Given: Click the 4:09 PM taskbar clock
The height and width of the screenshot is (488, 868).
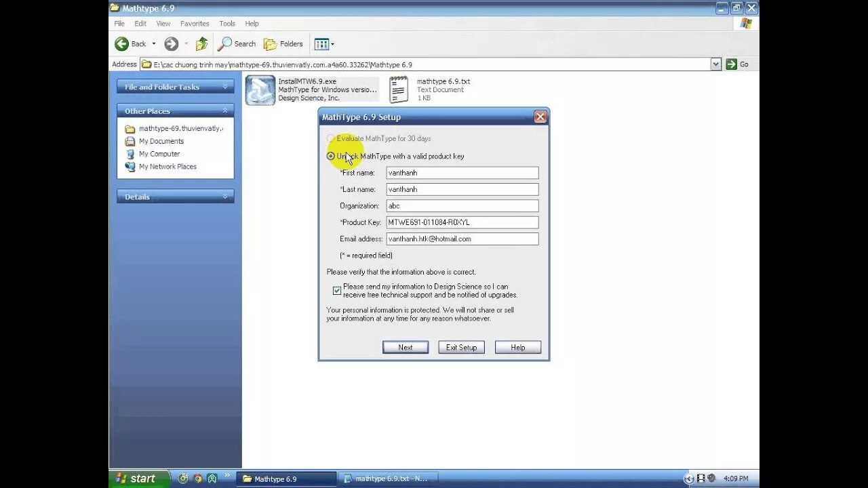Looking at the screenshot, I should 736,479.
